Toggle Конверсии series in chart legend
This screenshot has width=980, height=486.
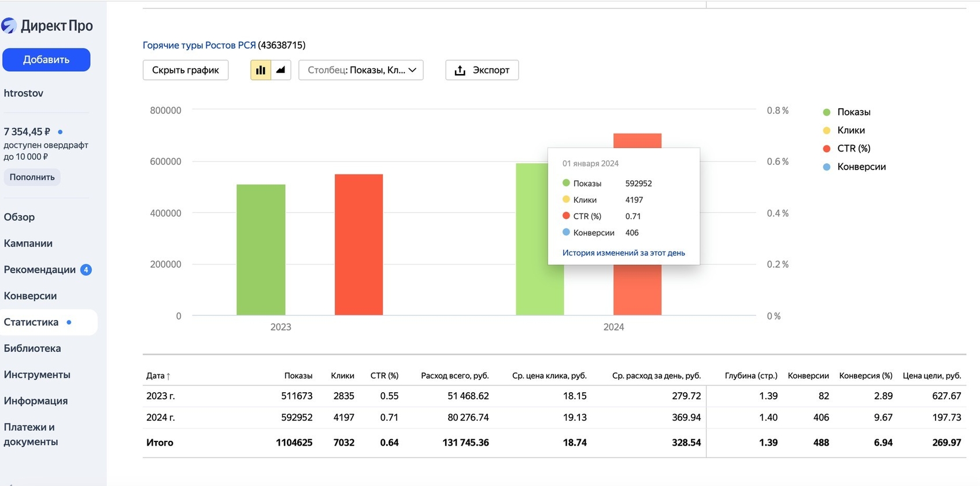click(x=861, y=167)
